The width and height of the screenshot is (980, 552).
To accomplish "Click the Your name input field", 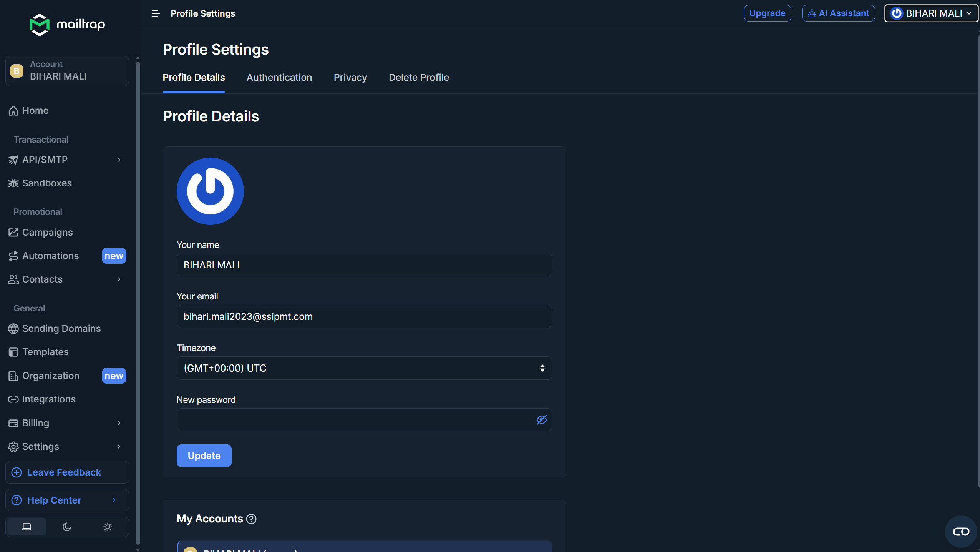I will point(364,265).
